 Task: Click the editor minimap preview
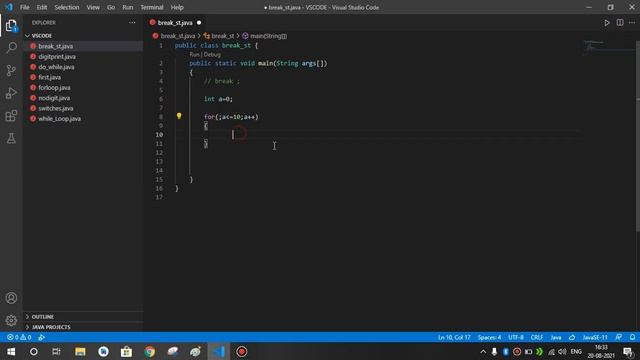(608, 47)
